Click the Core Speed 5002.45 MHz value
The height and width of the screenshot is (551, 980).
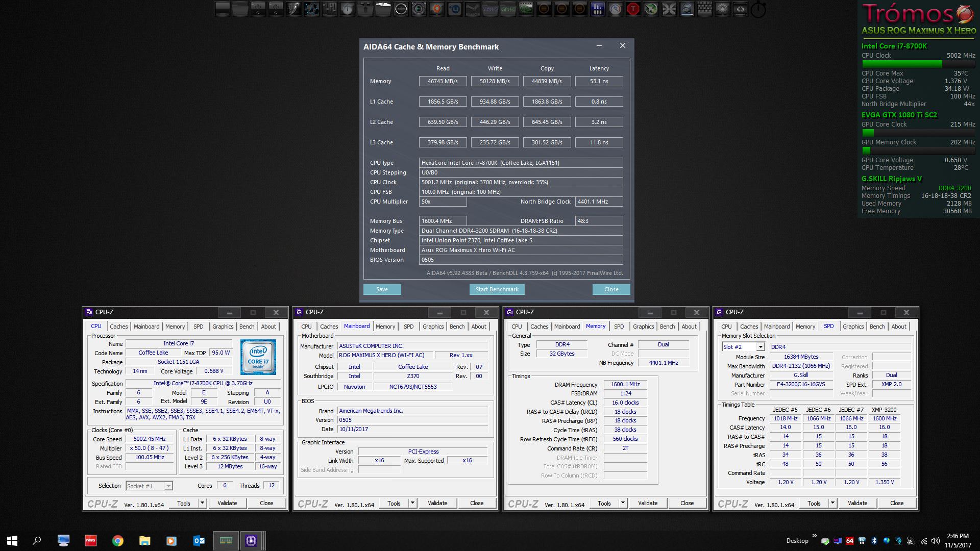pyautogui.click(x=150, y=439)
